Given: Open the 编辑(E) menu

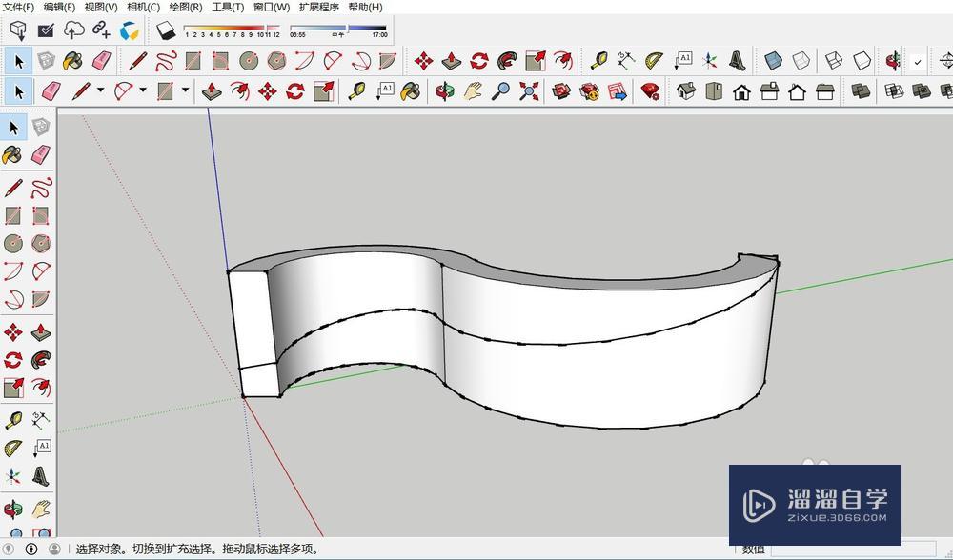Looking at the screenshot, I should point(59,7).
